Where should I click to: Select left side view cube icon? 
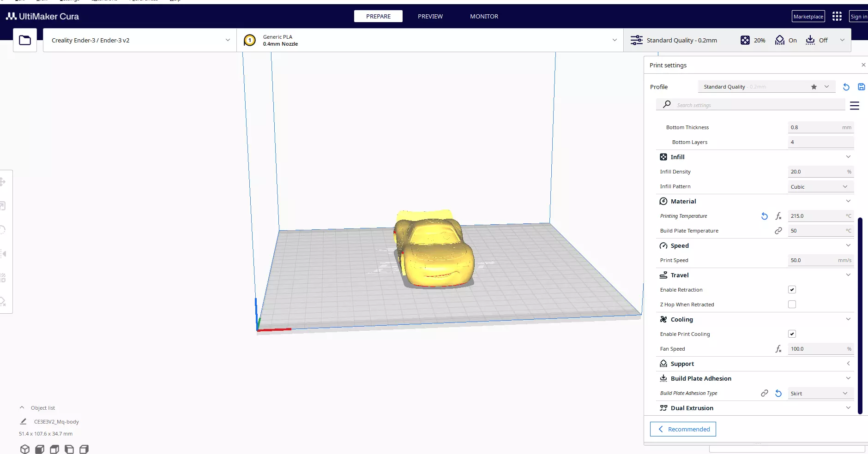pyautogui.click(x=69, y=449)
